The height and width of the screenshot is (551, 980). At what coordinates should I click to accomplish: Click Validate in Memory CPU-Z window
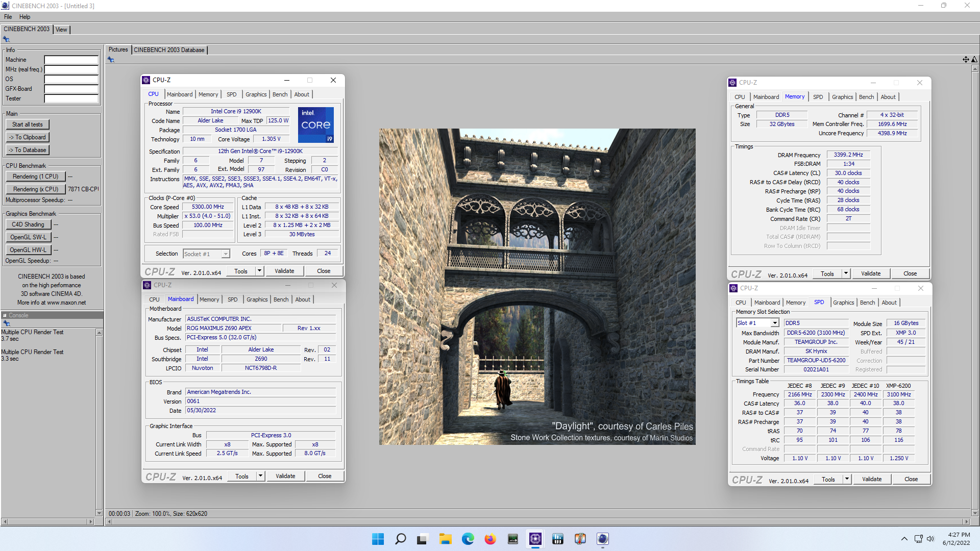coord(871,273)
